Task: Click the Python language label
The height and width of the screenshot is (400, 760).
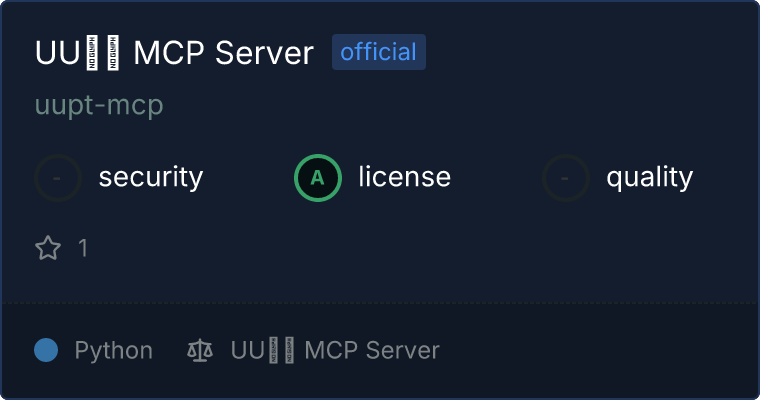Action: [x=113, y=350]
